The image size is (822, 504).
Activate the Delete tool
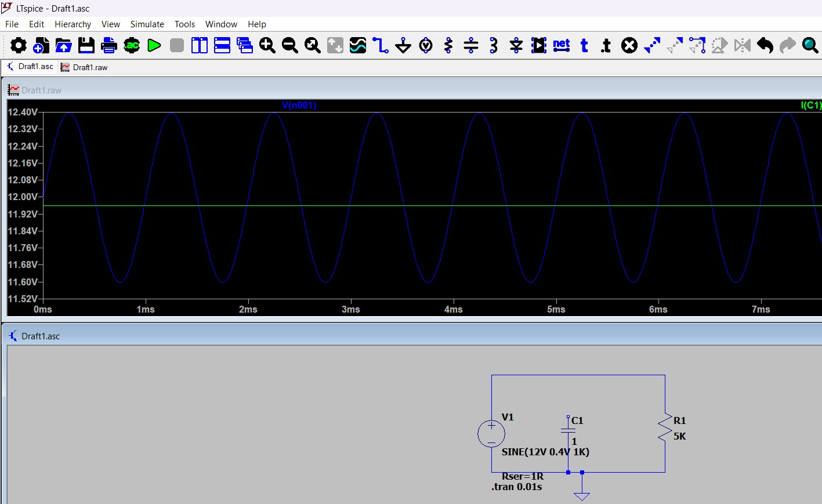(629, 45)
